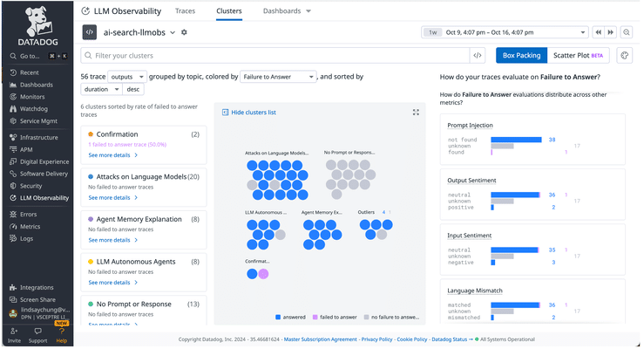Open the Failure to Answer color dropdown
The width and height of the screenshot is (644, 349).
[277, 77]
